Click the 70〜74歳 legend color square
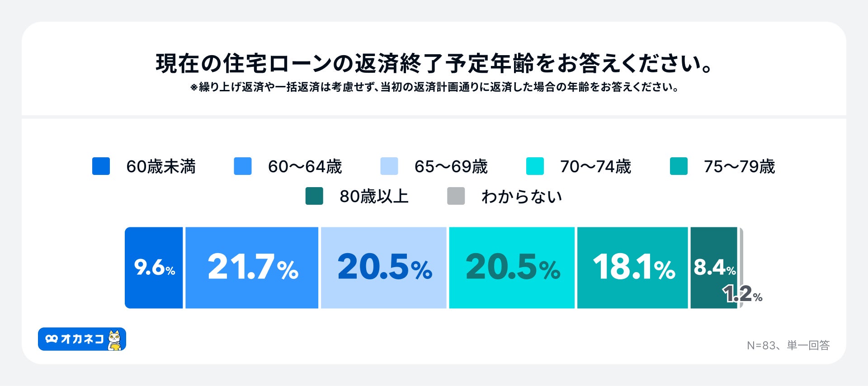The image size is (868, 386). 535,166
